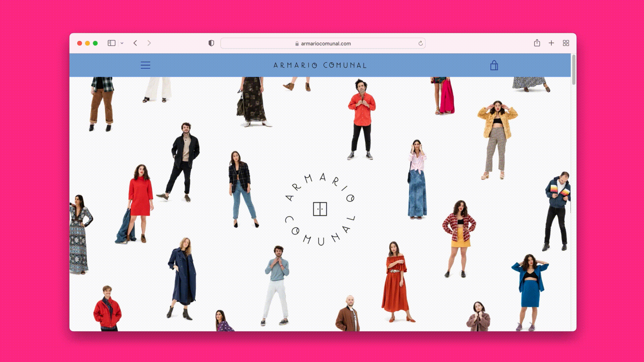Select the man in white trousers

pos(276,286)
